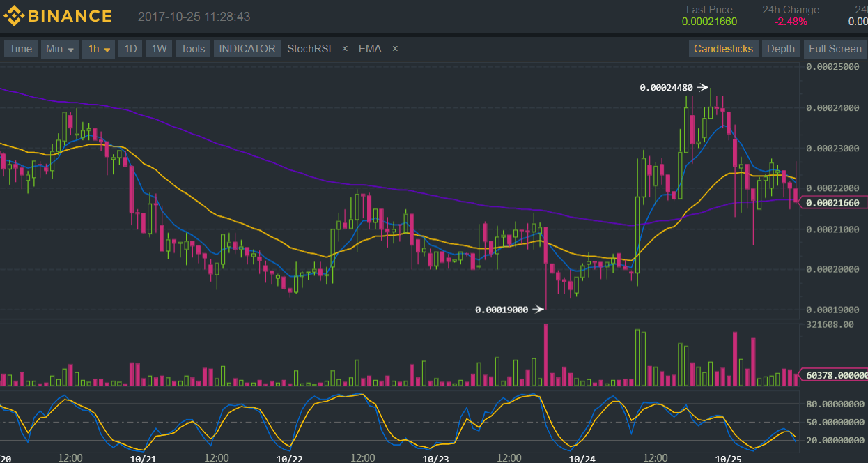Click the 20.00000000 StochRSI axis label
868x463 pixels.
(836, 440)
